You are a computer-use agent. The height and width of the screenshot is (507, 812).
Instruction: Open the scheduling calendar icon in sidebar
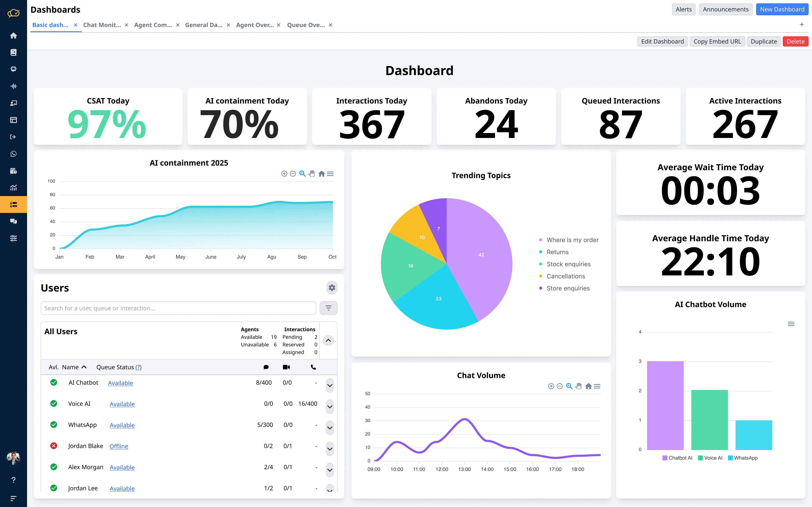tap(13, 171)
